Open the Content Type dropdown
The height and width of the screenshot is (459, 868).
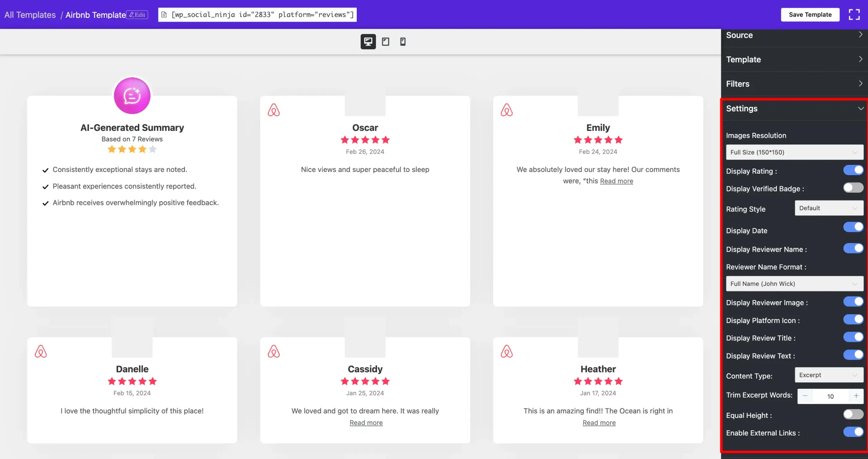tap(829, 375)
